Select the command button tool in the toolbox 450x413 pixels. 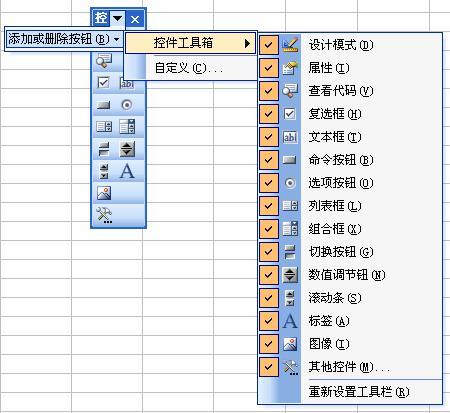103,105
